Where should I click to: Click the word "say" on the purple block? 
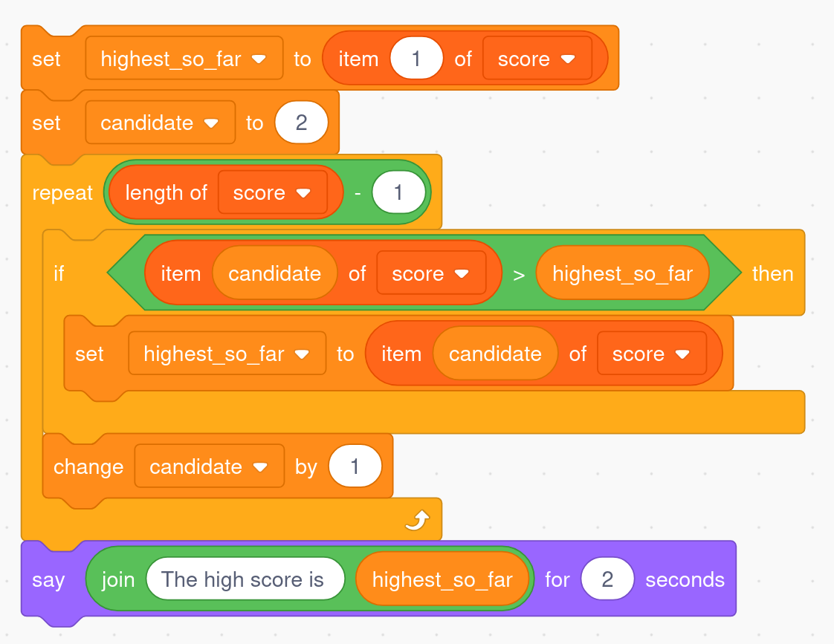point(48,580)
